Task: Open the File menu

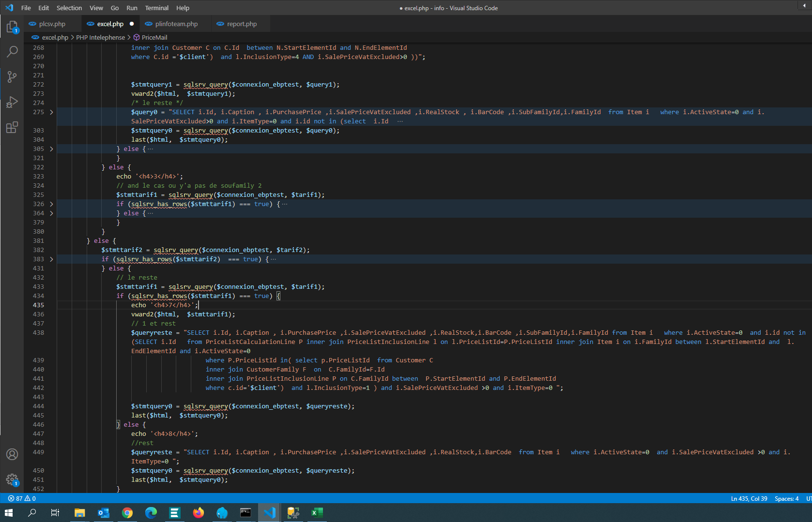Action: (x=26, y=8)
